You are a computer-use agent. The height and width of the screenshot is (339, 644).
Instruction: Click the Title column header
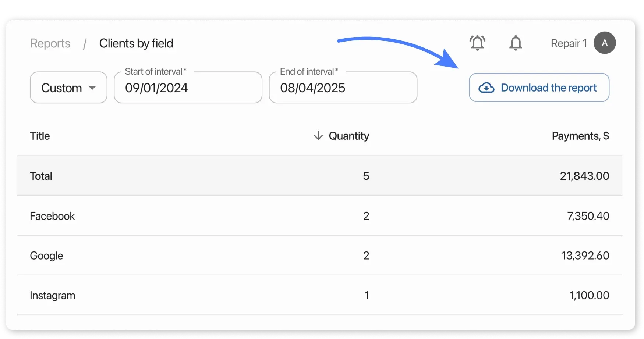(x=40, y=136)
